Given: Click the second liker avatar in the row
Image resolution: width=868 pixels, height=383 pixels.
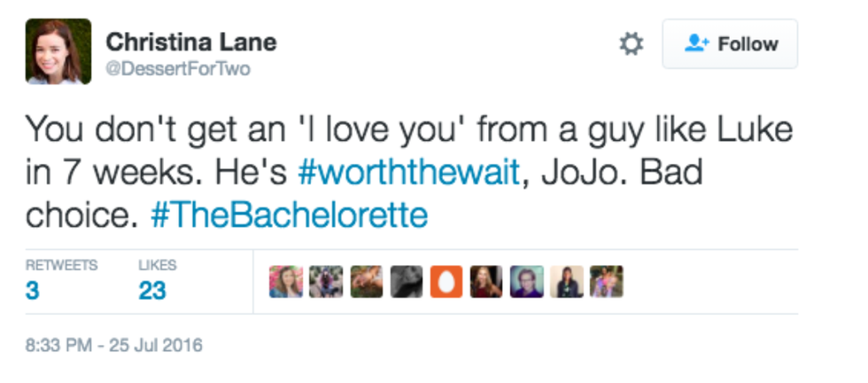Looking at the screenshot, I should [326, 282].
